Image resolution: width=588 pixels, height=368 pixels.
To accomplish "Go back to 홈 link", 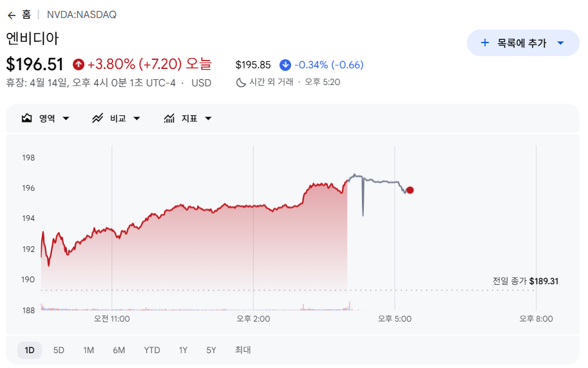I will point(26,15).
